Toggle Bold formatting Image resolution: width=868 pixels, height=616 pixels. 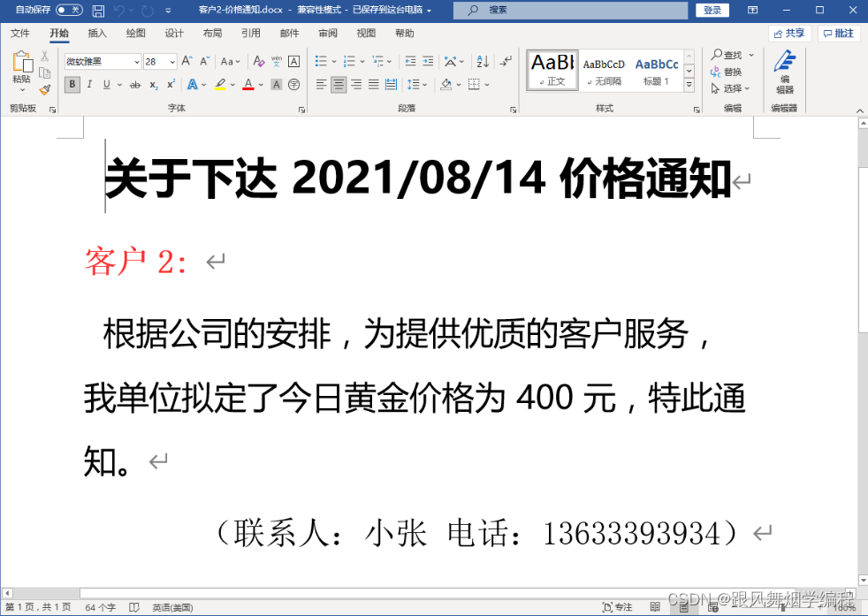[72, 85]
